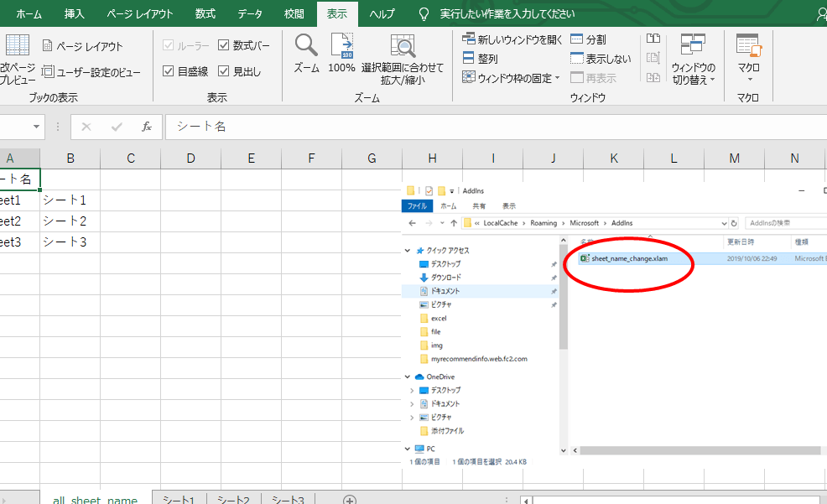Screen dimensions: 827x504
Task: Select cell B2 containing シート1
Action: pos(70,200)
